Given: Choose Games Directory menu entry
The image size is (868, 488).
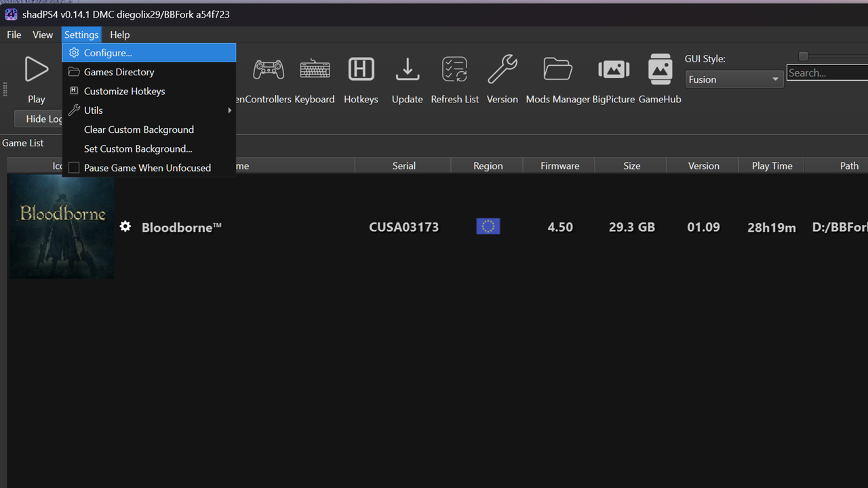Looking at the screenshot, I should 149,72.
